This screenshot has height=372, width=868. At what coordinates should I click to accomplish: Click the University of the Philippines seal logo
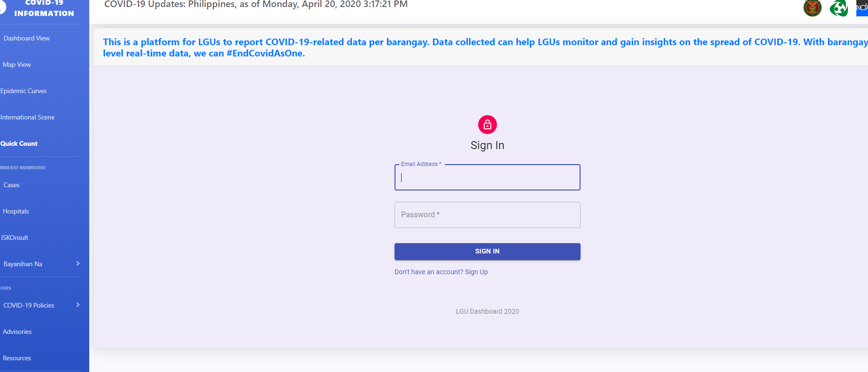[812, 8]
